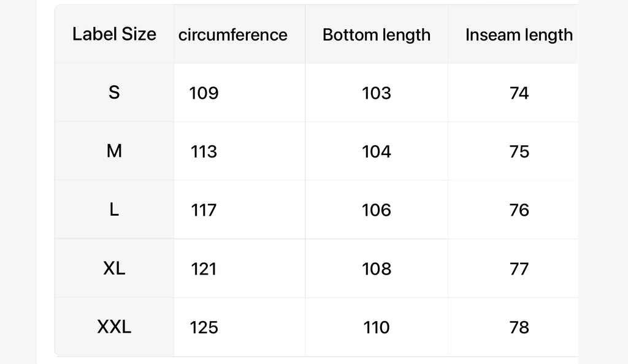This screenshot has width=628, height=364.
Task: Click circumference value 121
Action: click(204, 269)
